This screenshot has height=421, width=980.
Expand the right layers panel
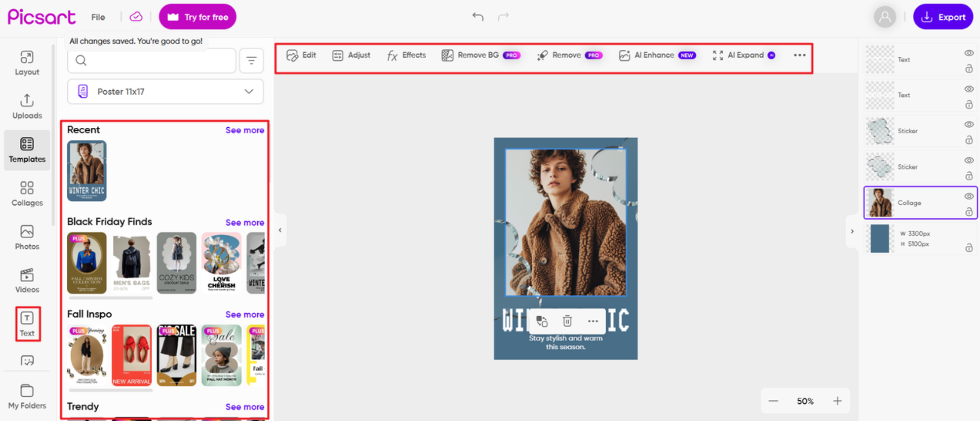pyautogui.click(x=852, y=231)
